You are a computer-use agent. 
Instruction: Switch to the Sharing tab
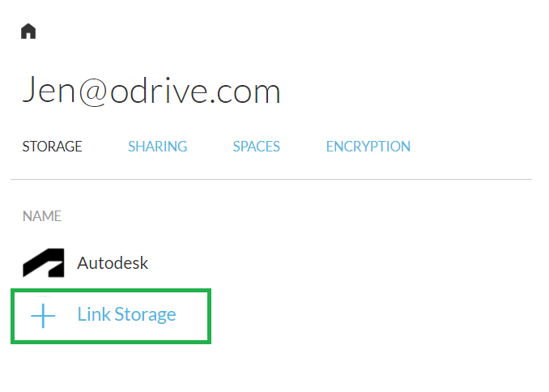click(157, 147)
